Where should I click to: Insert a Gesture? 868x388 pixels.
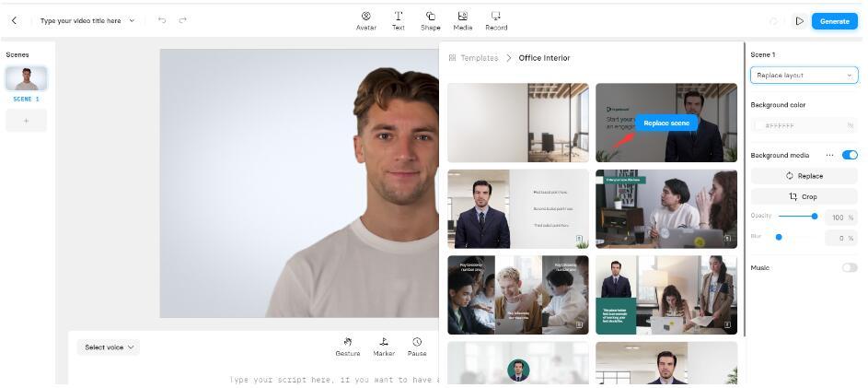[x=348, y=347]
